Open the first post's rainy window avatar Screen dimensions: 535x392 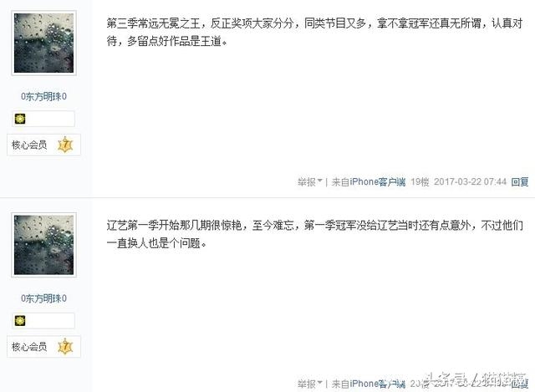pos(43,43)
